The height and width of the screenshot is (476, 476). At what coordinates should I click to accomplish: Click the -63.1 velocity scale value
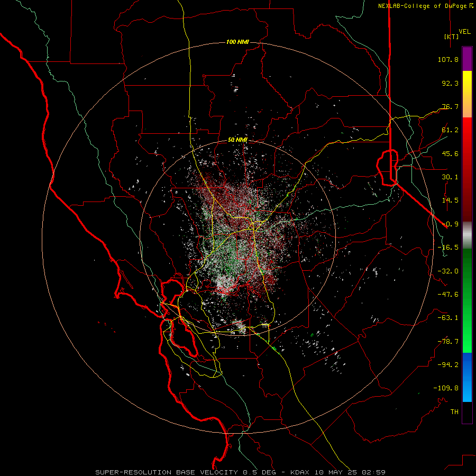[x=448, y=318]
